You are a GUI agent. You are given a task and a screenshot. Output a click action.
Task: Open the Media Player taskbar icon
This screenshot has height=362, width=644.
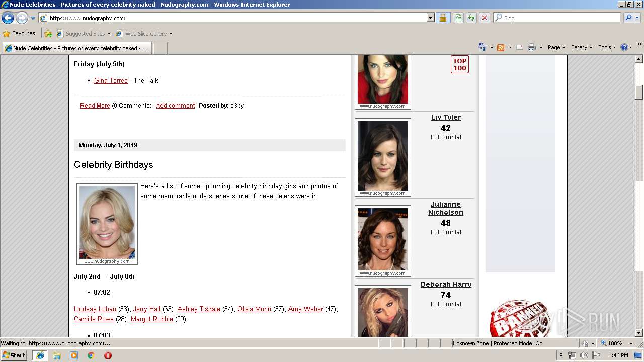(x=74, y=355)
